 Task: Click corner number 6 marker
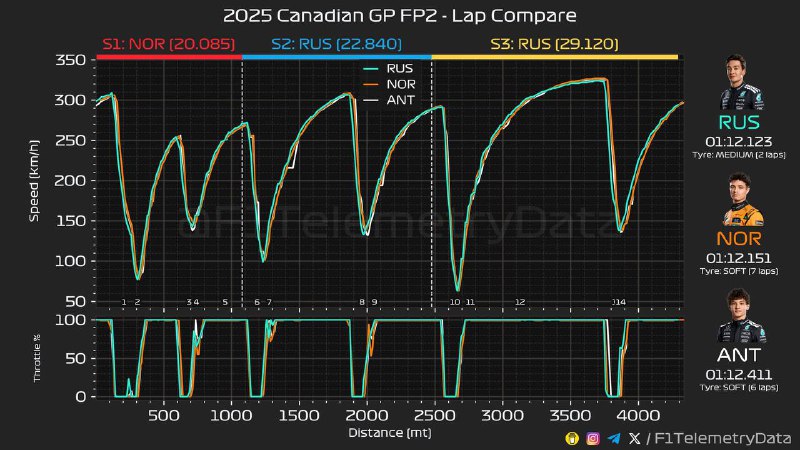pyautogui.click(x=257, y=302)
